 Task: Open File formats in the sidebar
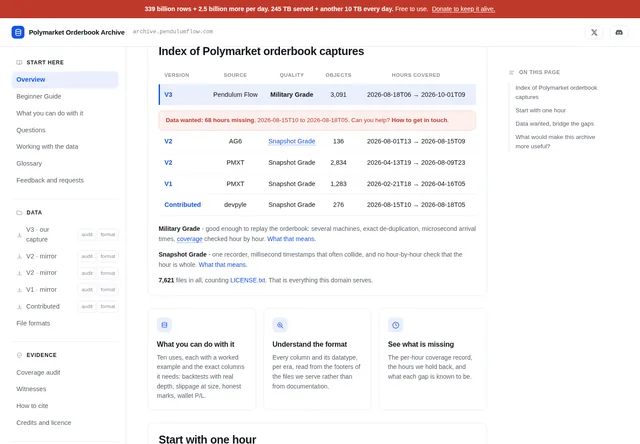(33, 323)
